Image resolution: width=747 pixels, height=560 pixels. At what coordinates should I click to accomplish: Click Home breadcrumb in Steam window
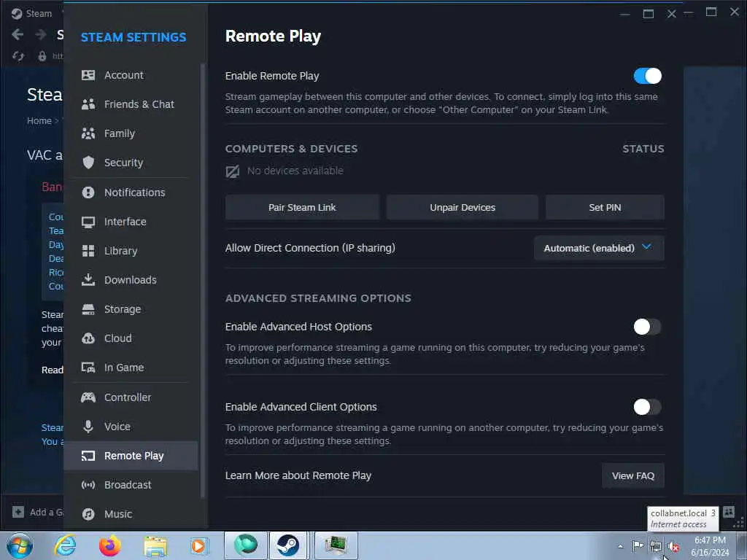point(39,120)
